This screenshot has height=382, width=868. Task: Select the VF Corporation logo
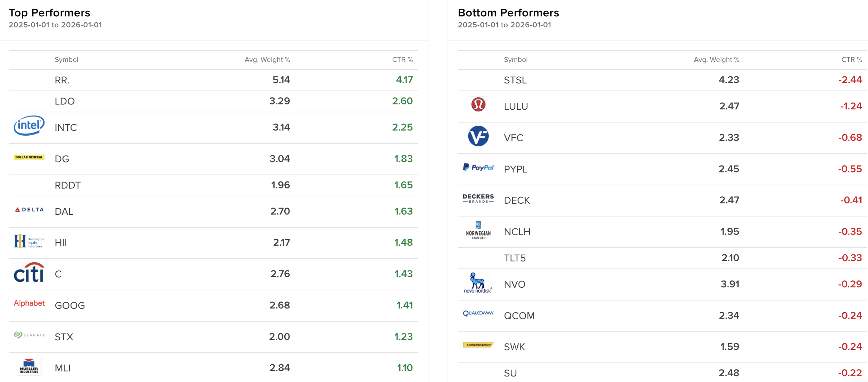pos(478,136)
